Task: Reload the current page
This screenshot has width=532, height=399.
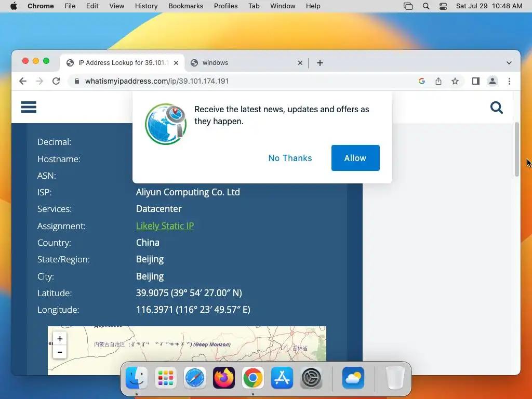Action: click(x=56, y=81)
